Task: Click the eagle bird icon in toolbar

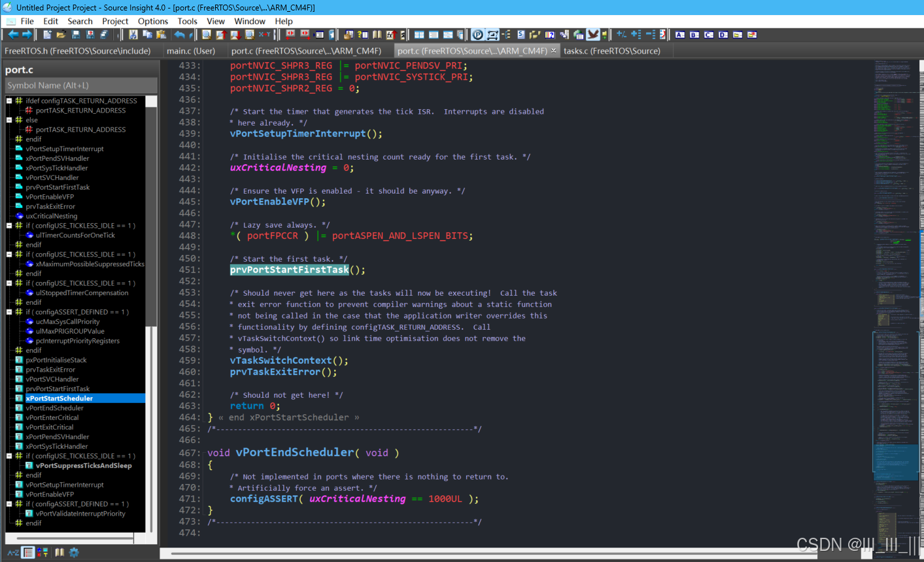Action: point(593,35)
